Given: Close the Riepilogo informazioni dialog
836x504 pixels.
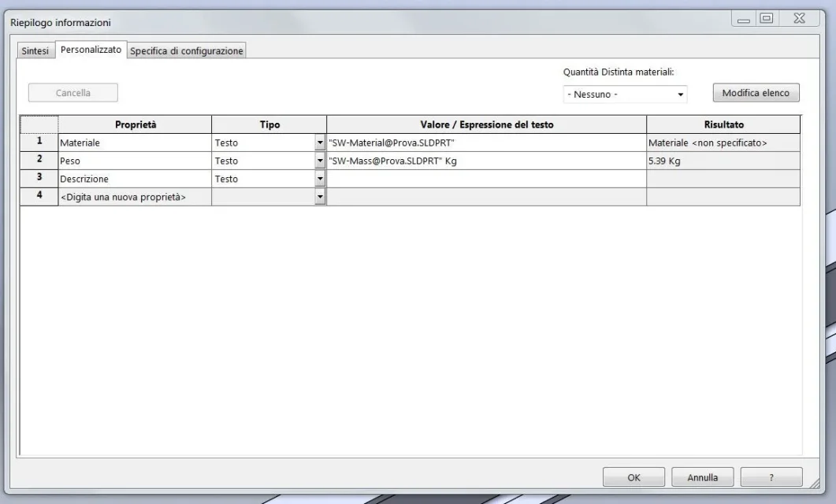Looking at the screenshot, I should point(799,19).
